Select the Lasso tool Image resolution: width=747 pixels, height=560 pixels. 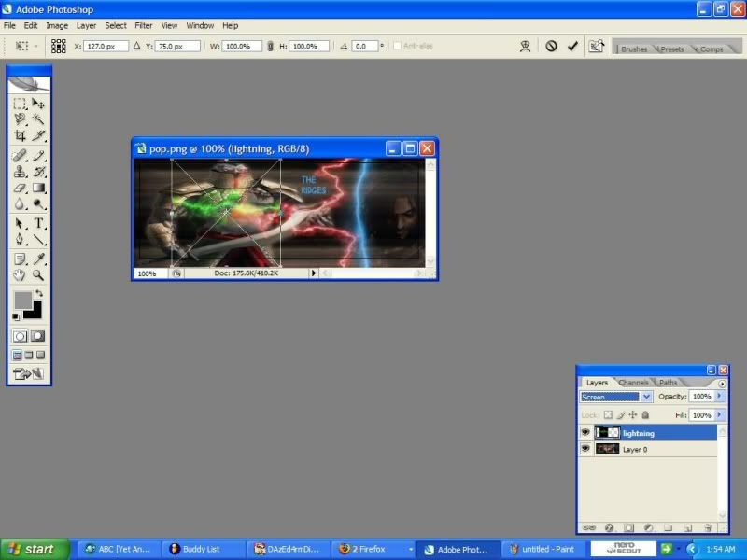pyautogui.click(x=20, y=119)
